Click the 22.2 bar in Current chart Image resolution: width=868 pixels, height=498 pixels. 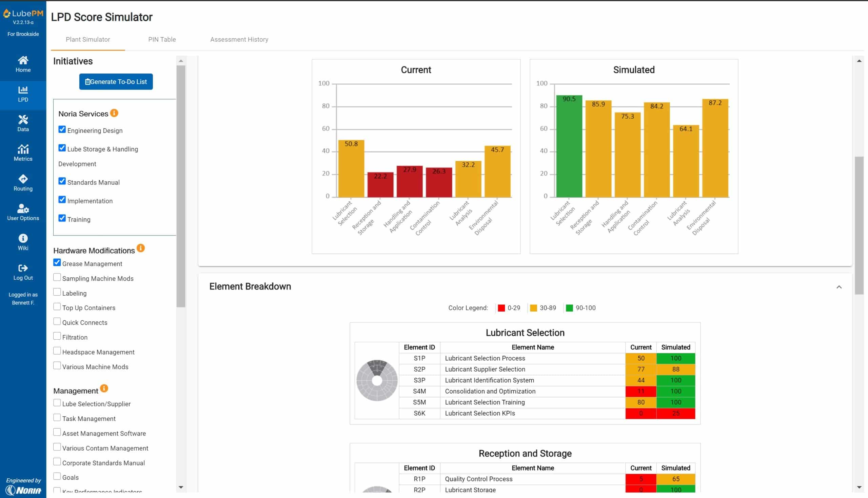(x=380, y=185)
